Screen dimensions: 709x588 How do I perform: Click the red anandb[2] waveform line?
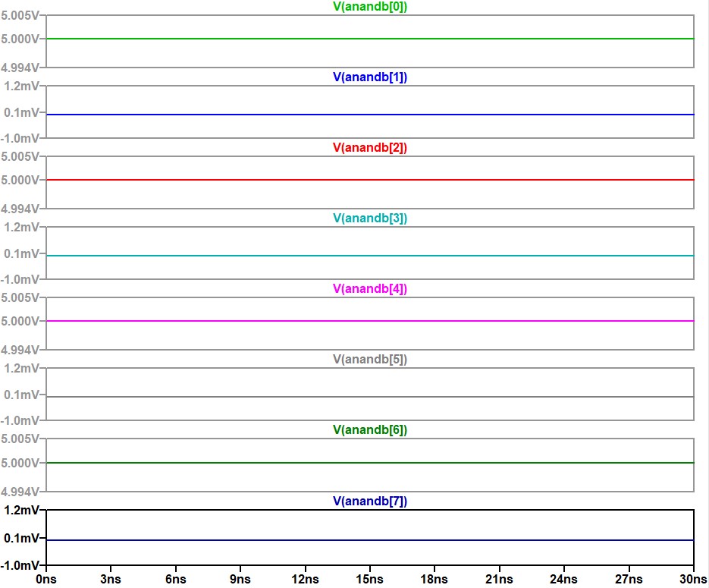(x=370, y=180)
